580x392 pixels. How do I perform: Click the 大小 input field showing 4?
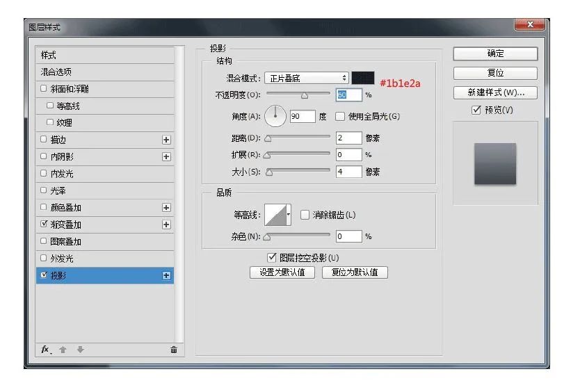pos(349,172)
